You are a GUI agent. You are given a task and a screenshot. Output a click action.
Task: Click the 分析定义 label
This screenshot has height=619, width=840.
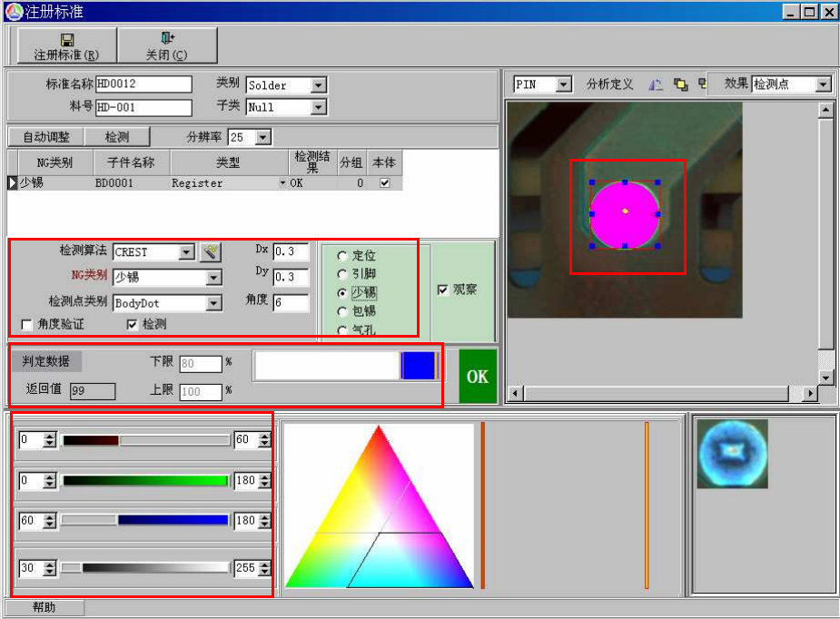click(x=609, y=84)
